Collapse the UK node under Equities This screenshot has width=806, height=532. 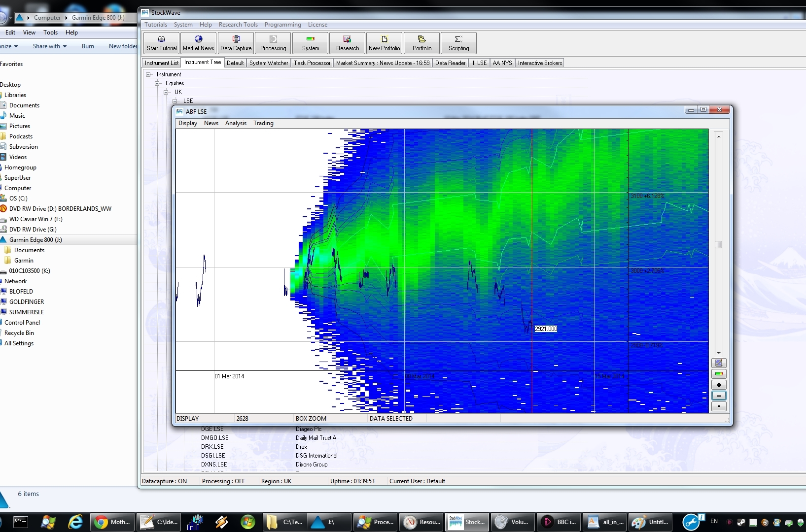point(166,92)
